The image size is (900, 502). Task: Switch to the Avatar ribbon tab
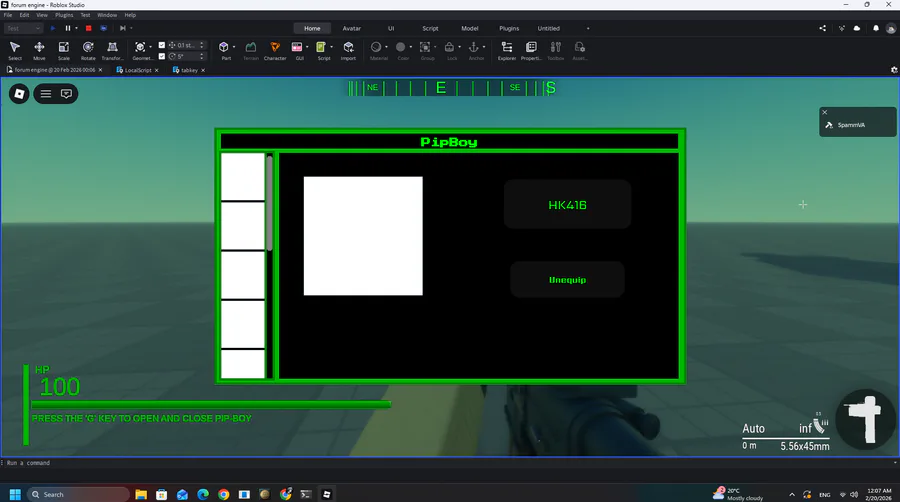[351, 28]
